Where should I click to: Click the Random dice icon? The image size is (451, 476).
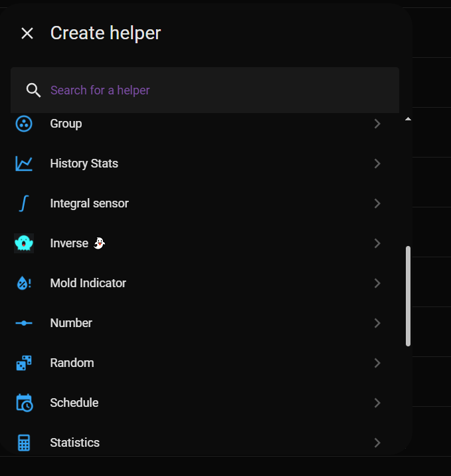(24, 363)
